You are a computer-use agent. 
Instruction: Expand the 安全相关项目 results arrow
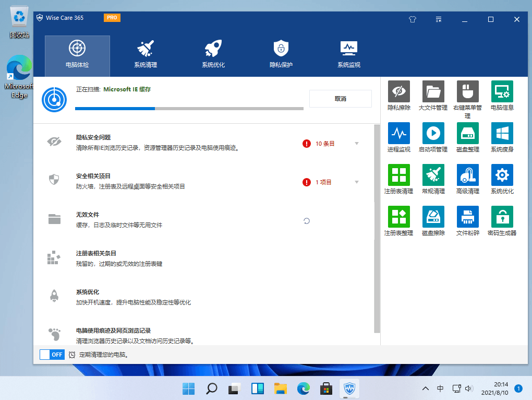[x=357, y=182]
